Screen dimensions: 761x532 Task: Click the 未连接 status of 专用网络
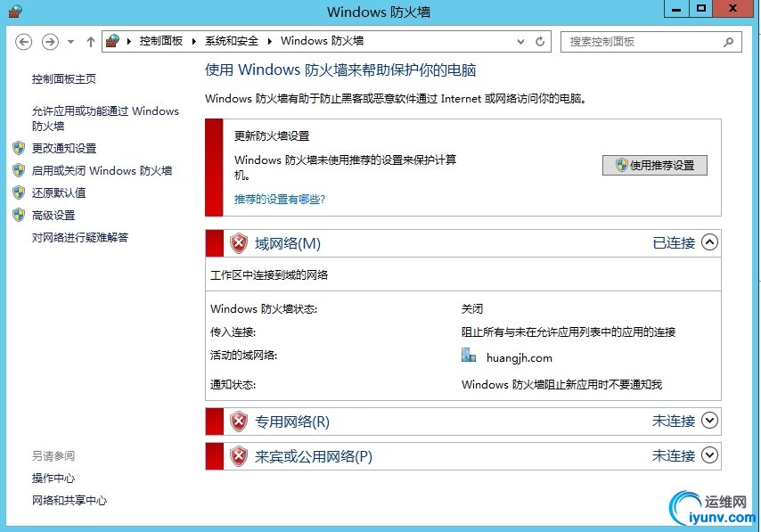tap(674, 421)
